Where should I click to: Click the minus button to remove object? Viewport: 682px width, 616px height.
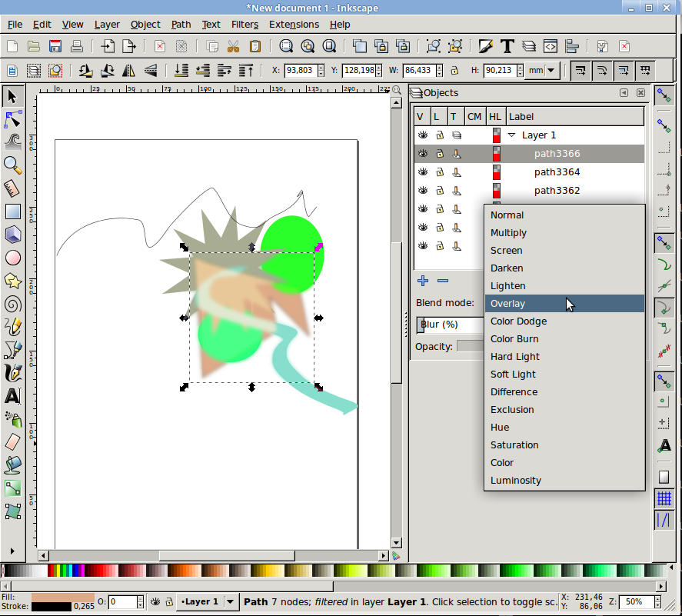443,281
